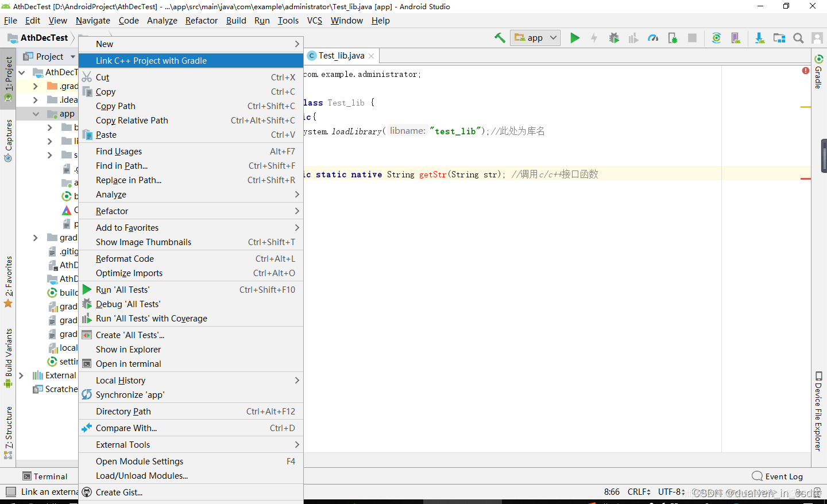Toggle the 1: Project tool window
Image resolution: width=827 pixels, height=504 pixels.
tap(8, 79)
